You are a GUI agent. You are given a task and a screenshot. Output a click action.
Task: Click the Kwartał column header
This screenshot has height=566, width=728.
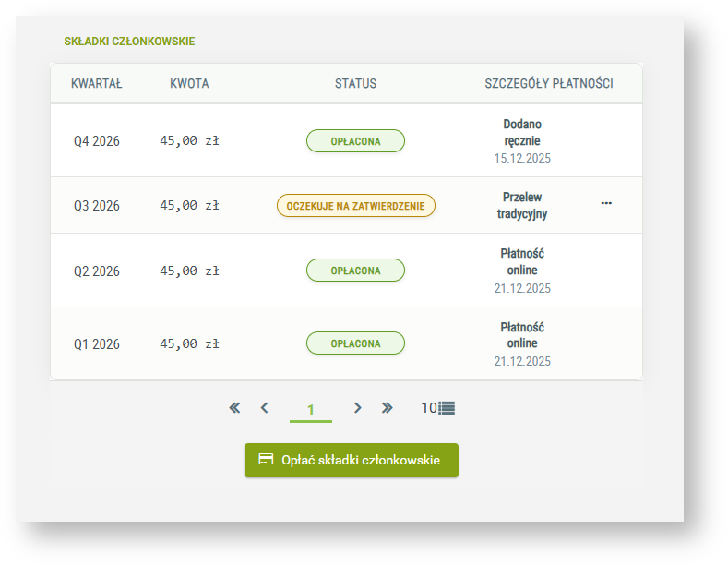tap(97, 84)
